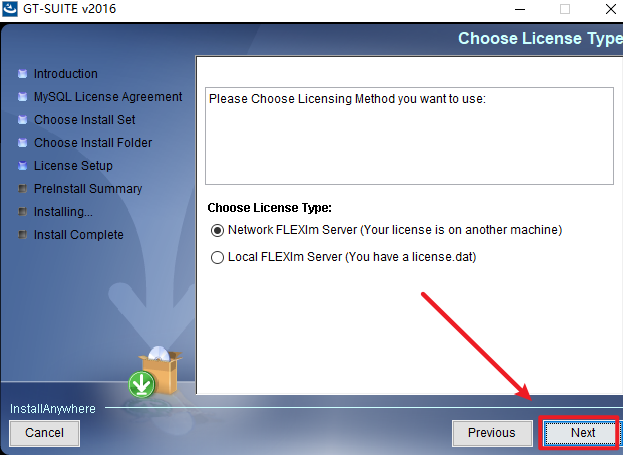The image size is (623, 455).
Task: Go to the Next installer step
Action: click(x=582, y=432)
